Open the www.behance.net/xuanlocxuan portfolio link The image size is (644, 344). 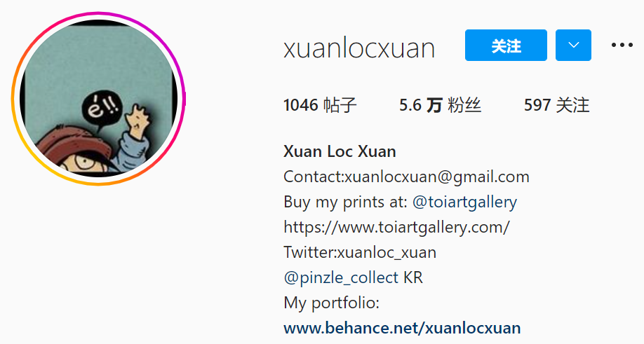(402, 328)
